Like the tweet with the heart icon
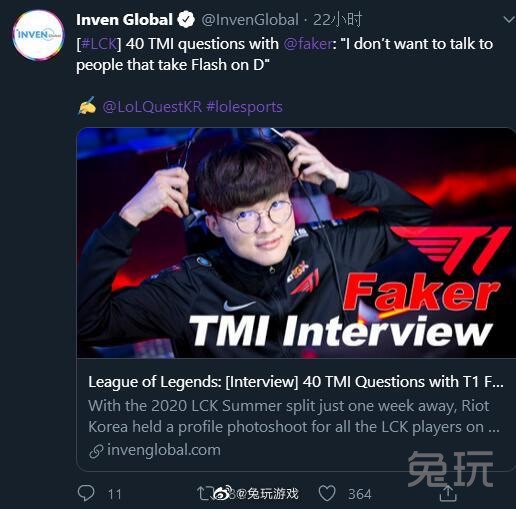Viewport: 516px width, 509px height. 327,493
